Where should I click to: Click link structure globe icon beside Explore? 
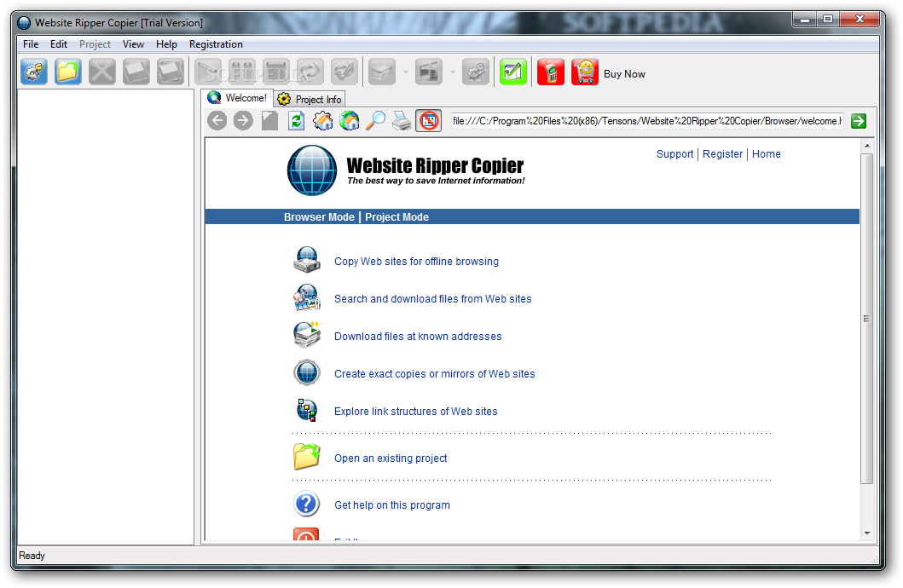tap(307, 410)
